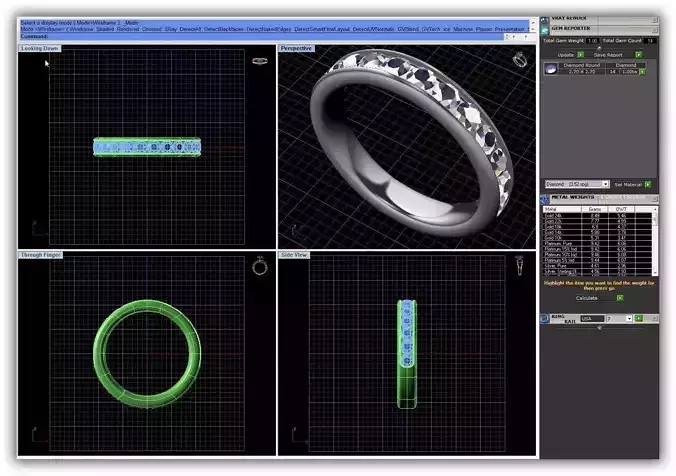
Task: Click the V-Ray Render panel icon
Action: pos(545,20)
